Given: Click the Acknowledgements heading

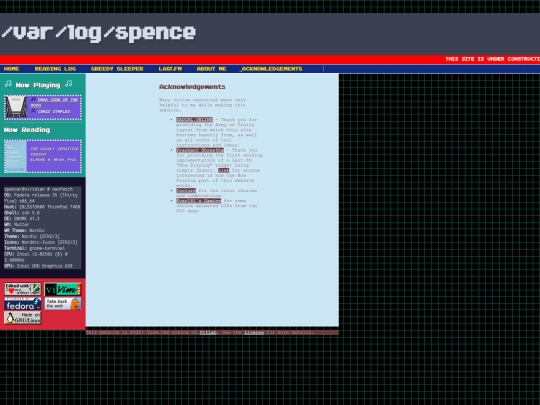Looking at the screenshot, I should (192, 87).
